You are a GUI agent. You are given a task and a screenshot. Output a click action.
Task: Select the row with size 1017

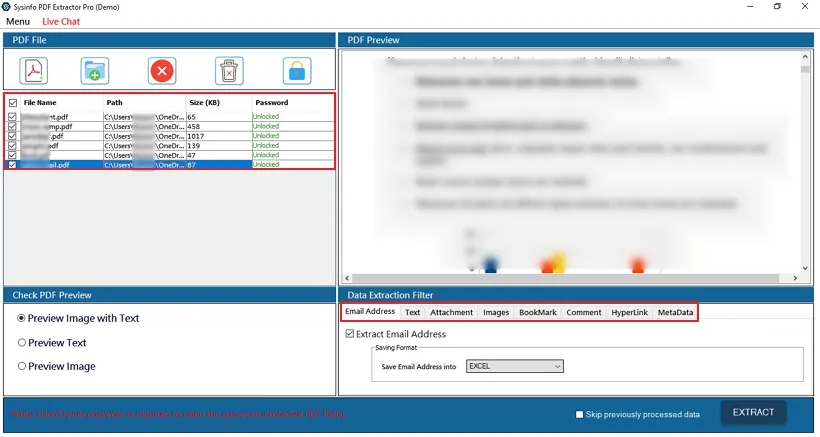170,136
